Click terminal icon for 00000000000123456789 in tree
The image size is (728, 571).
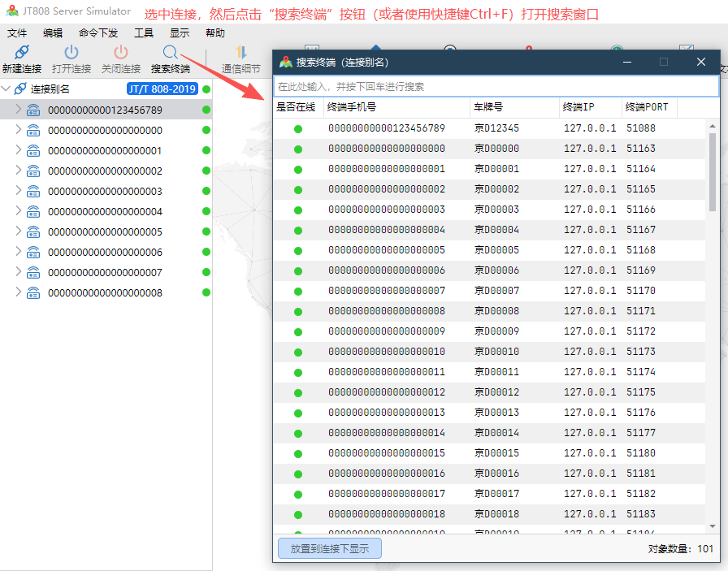click(x=33, y=110)
